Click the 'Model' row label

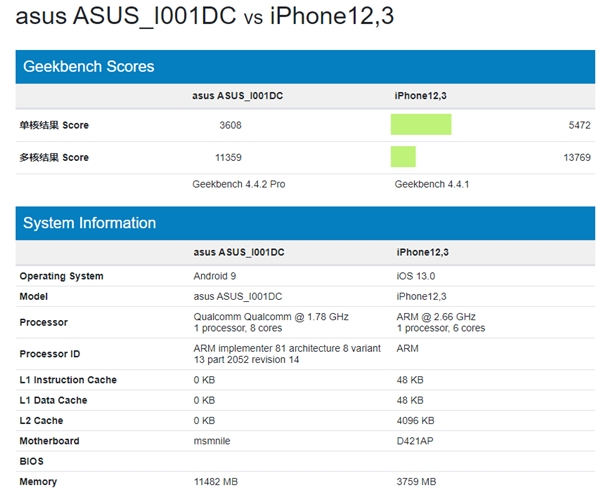pyautogui.click(x=34, y=297)
